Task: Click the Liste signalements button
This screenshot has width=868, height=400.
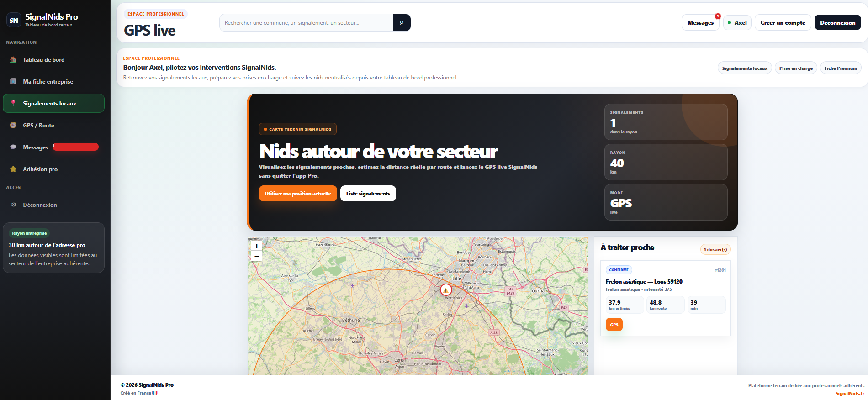Action: pyautogui.click(x=368, y=194)
